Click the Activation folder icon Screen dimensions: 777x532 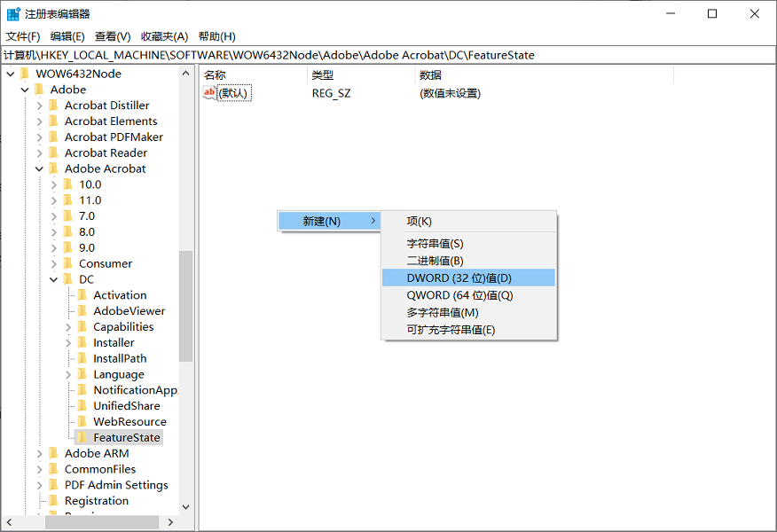[82, 295]
